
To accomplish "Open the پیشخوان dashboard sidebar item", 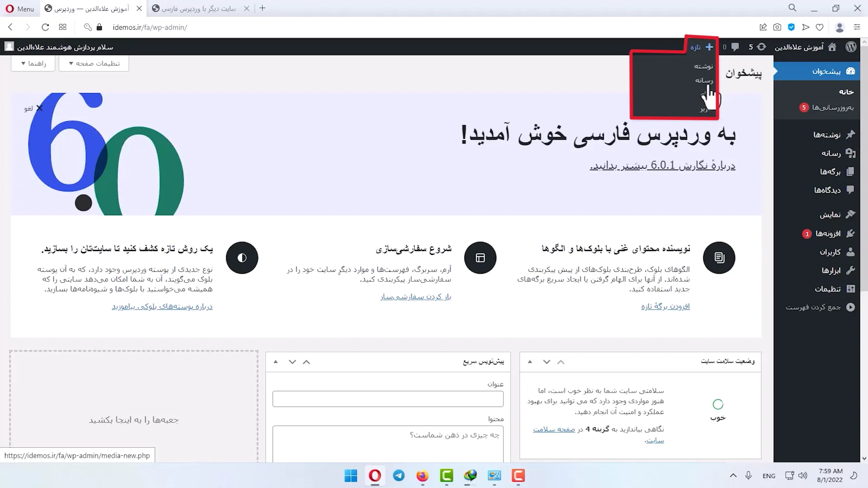I will [817, 71].
